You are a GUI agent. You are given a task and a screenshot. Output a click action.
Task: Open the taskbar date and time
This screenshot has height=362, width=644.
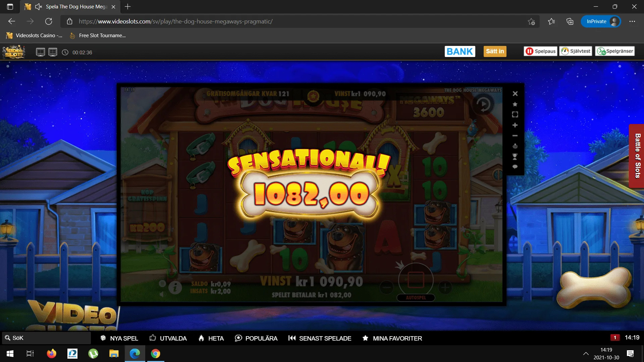(x=606, y=354)
